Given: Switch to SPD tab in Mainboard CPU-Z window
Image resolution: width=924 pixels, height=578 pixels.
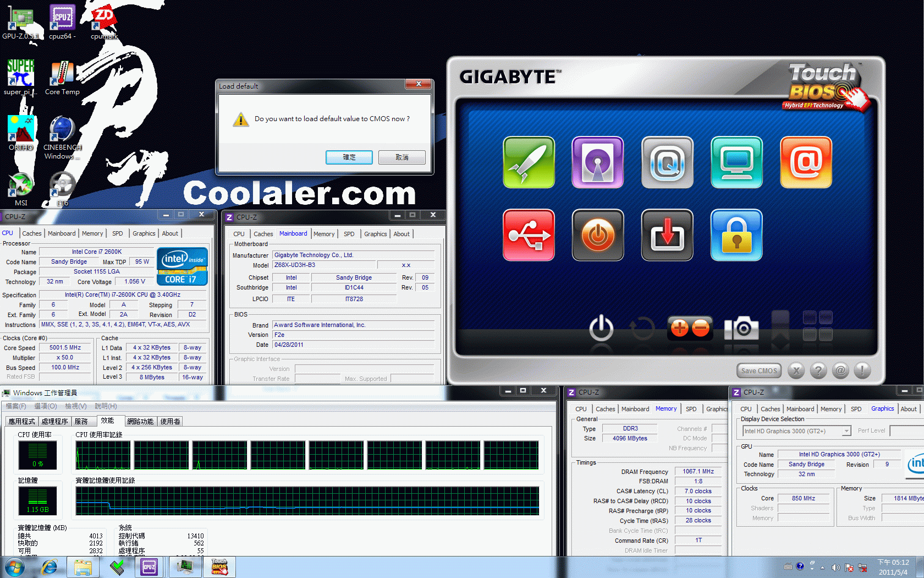Looking at the screenshot, I should tap(349, 234).
